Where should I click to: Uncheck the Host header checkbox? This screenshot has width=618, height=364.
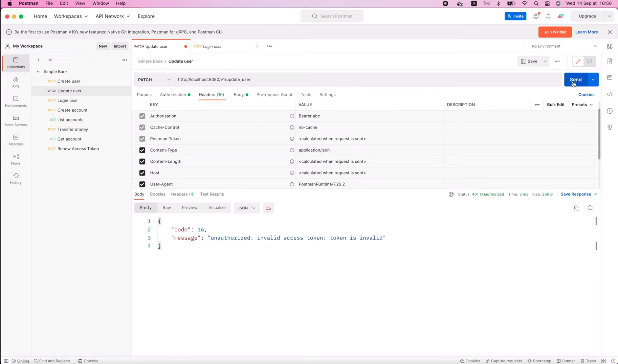pos(142,173)
